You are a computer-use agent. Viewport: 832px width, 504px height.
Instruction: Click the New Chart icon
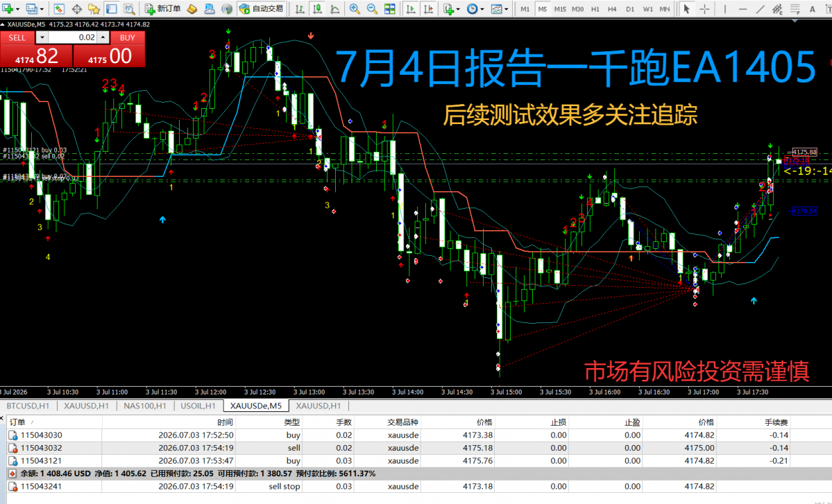8,8
